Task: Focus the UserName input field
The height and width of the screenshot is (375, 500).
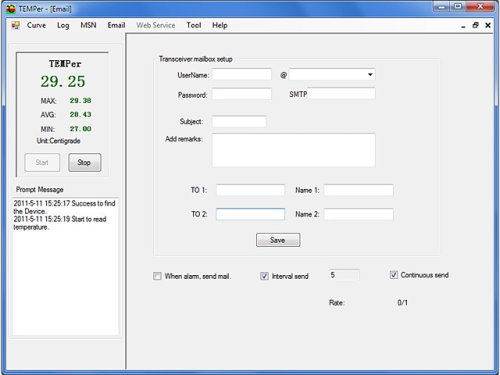Action: click(x=242, y=75)
